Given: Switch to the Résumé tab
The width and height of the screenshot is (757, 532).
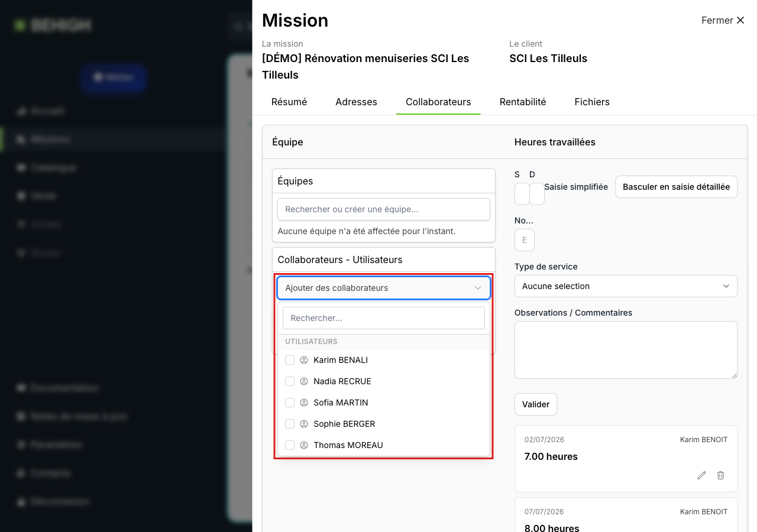Looking at the screenshot, I should point(289,102).
